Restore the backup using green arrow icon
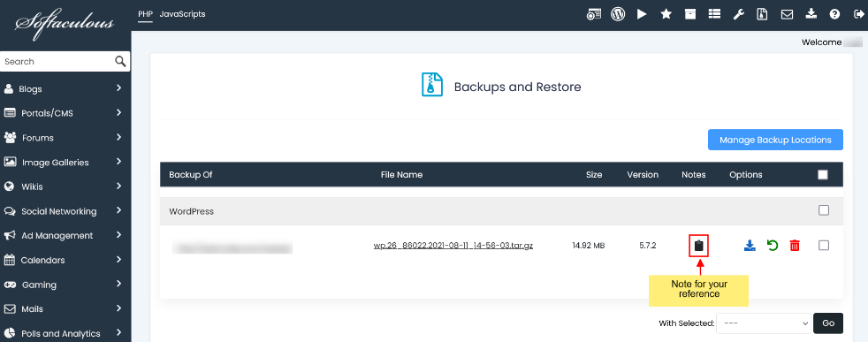This screenshot has width=868, height=342. (773, 245)
